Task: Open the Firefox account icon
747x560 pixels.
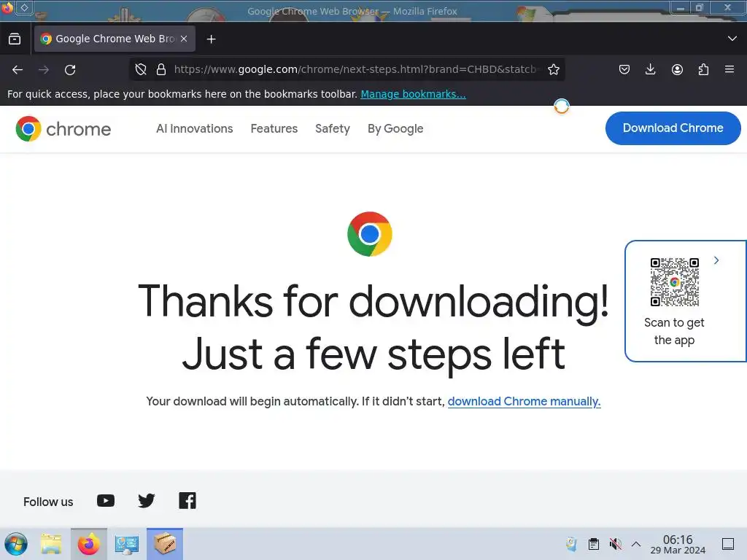Action: (x=677, y=69)
